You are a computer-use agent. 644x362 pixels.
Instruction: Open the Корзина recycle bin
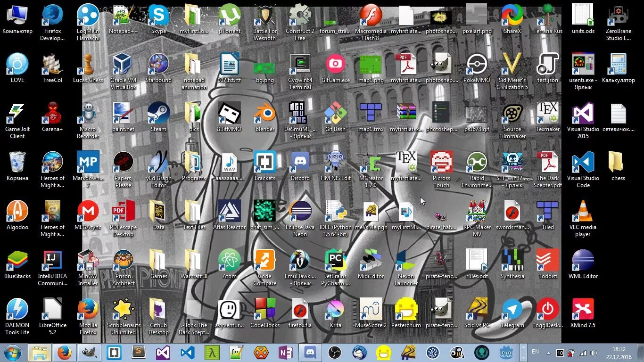point(17,167)
